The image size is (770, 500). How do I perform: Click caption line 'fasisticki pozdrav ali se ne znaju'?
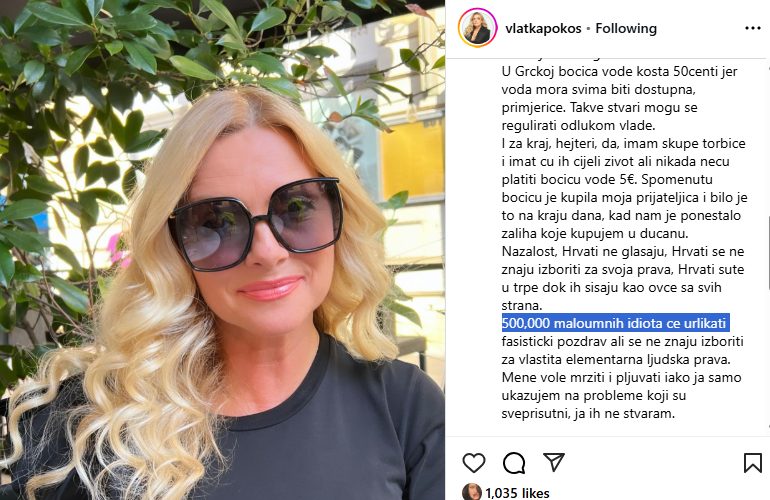622,341
